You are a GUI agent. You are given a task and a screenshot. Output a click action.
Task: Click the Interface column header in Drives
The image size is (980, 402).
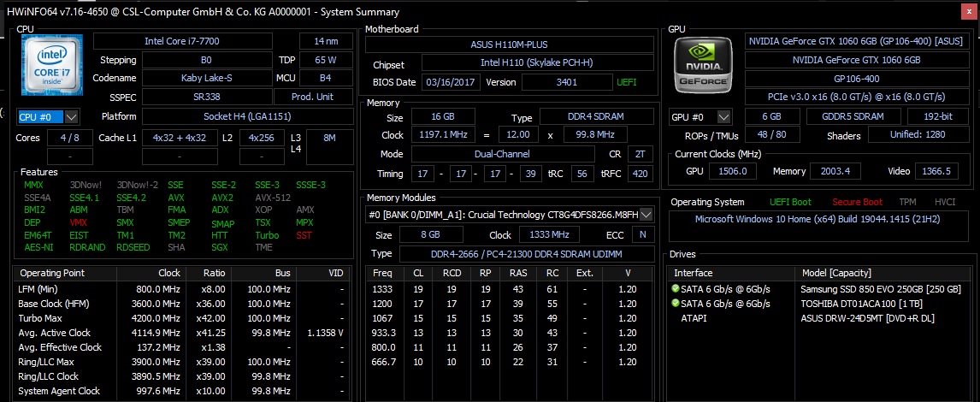[731, 273]
